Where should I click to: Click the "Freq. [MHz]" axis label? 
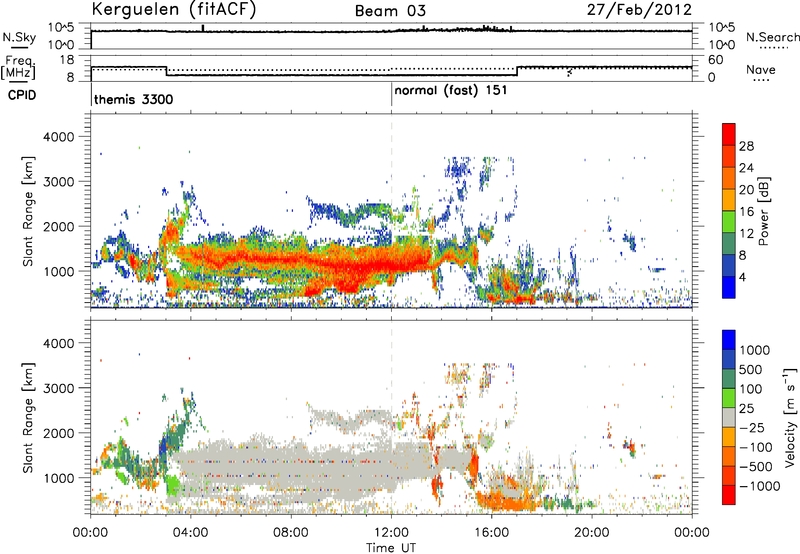coord(18,67)
